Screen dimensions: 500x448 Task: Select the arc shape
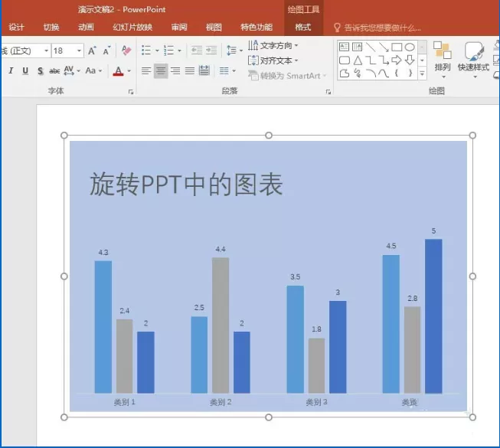pyautogui.click(x=371, y=74)
